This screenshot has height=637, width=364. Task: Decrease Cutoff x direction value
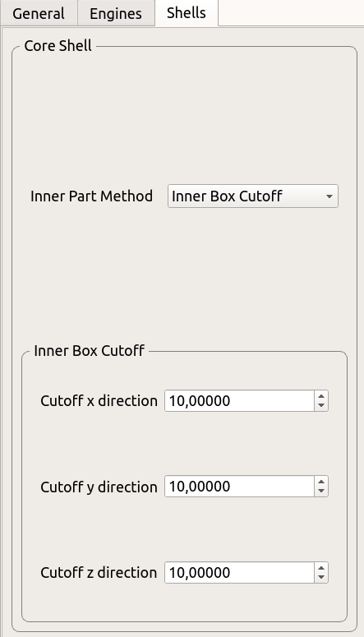(321, 406)
